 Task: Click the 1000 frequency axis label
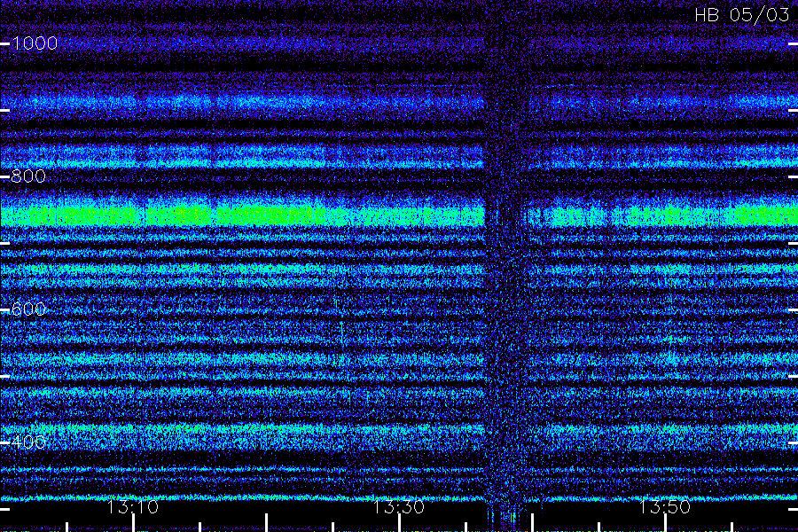pyautogui.click(x=35, y=43)
